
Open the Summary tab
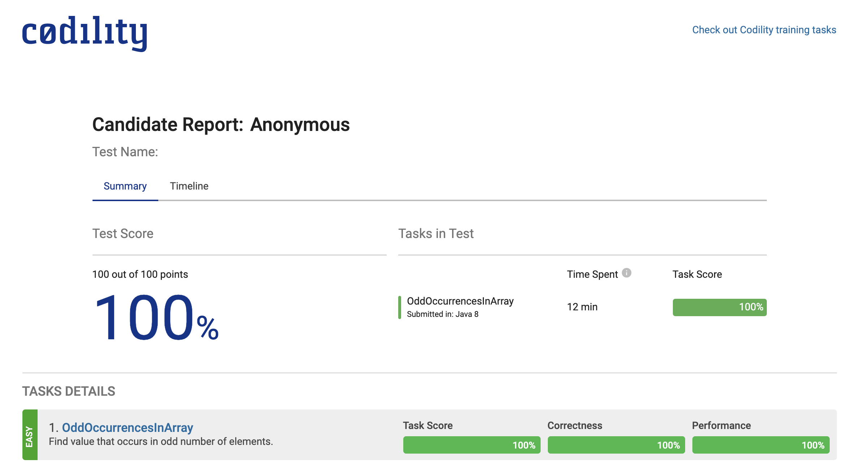[x=125, y=186]
